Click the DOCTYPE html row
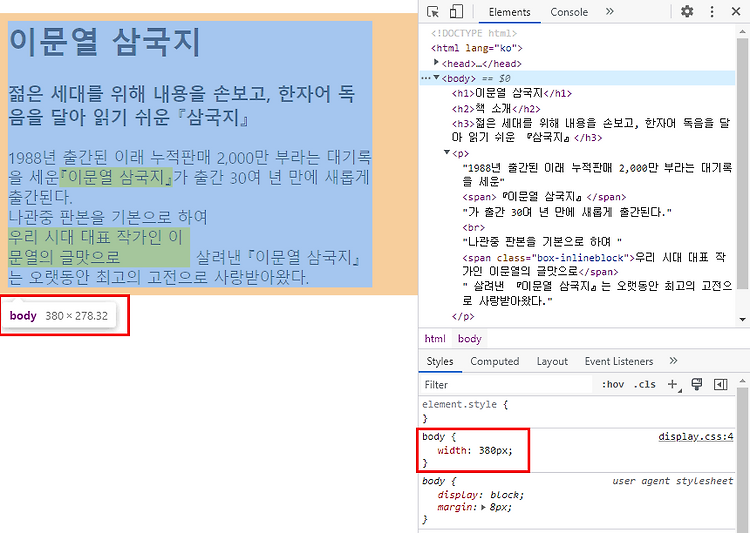The image size is (750, 533). click(474, 33)
